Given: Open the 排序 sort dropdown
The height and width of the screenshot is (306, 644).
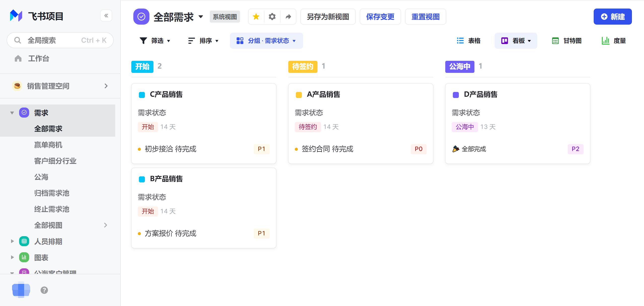Looking at the screenshot, I should (x=203, y=41).
